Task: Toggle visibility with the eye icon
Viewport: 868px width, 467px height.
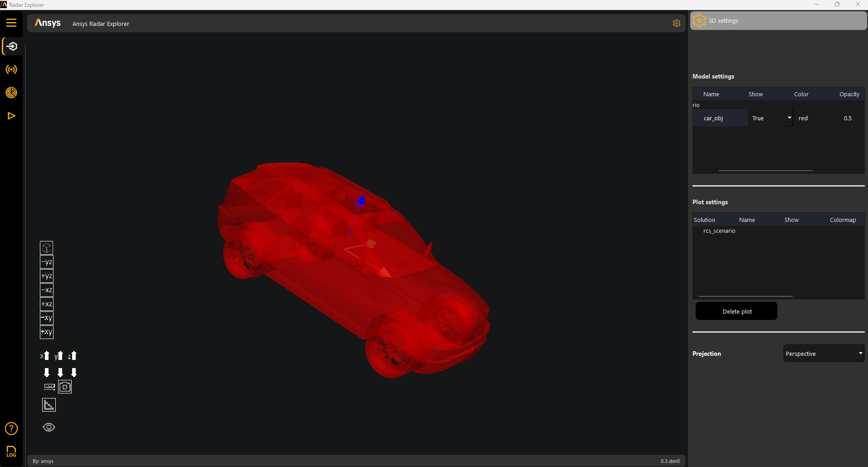Action: (49, 427)
